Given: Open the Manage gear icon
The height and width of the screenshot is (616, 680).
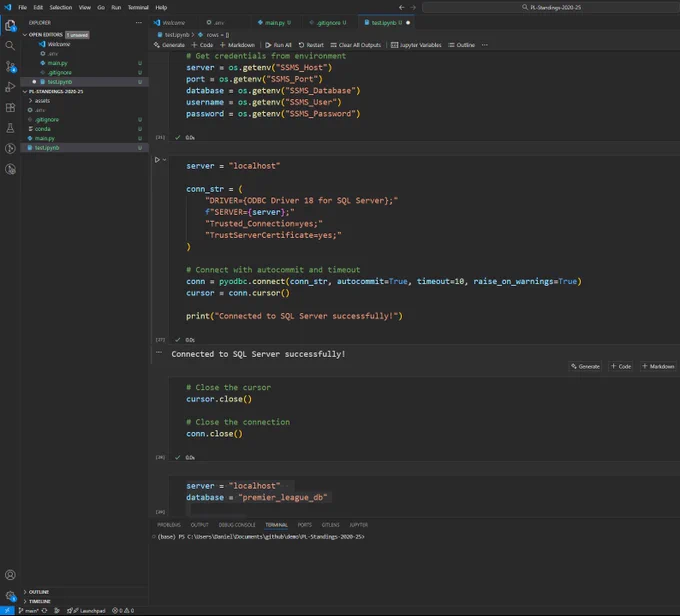Looking at the screenshot, I should [x=10, y=596].
